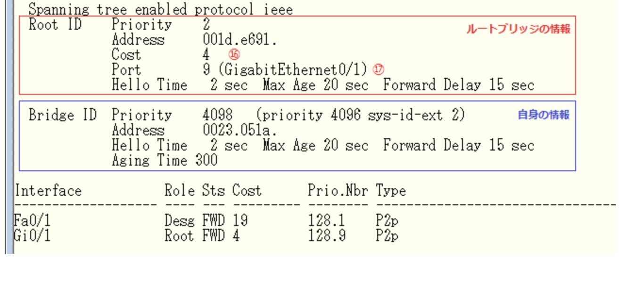644x284 pixels.
Task: Click the Role column header
Action: pos(180,191)
